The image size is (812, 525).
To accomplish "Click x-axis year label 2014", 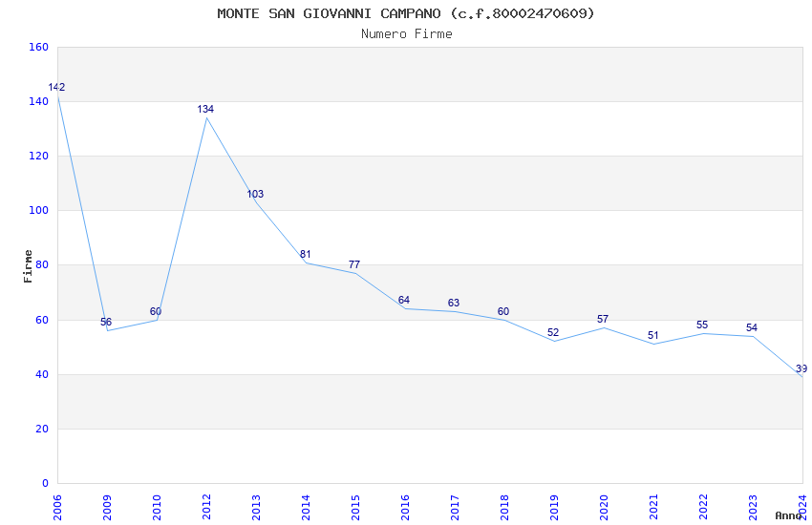I will coord(306,507).
